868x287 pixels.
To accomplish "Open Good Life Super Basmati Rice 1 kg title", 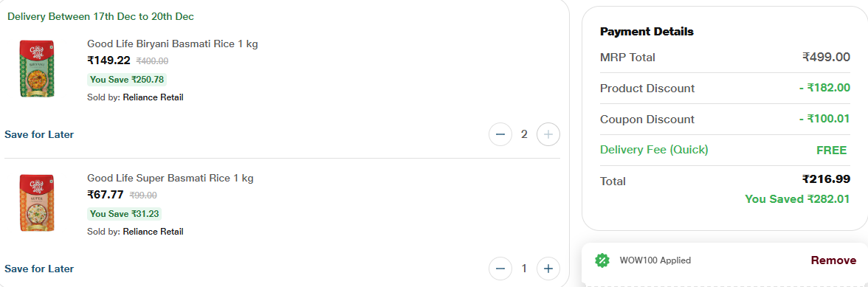I will (x=170, y=178).
